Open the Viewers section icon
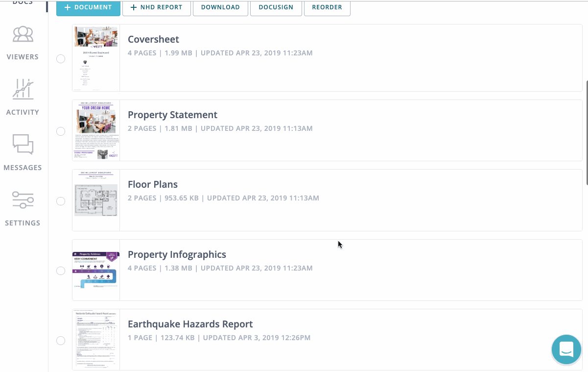 tap(23, 34)
